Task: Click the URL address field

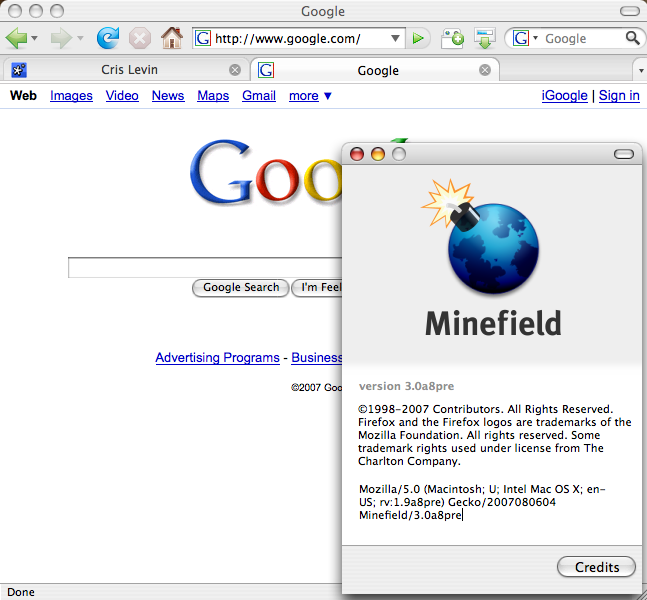Action: [x=300, y=38]
